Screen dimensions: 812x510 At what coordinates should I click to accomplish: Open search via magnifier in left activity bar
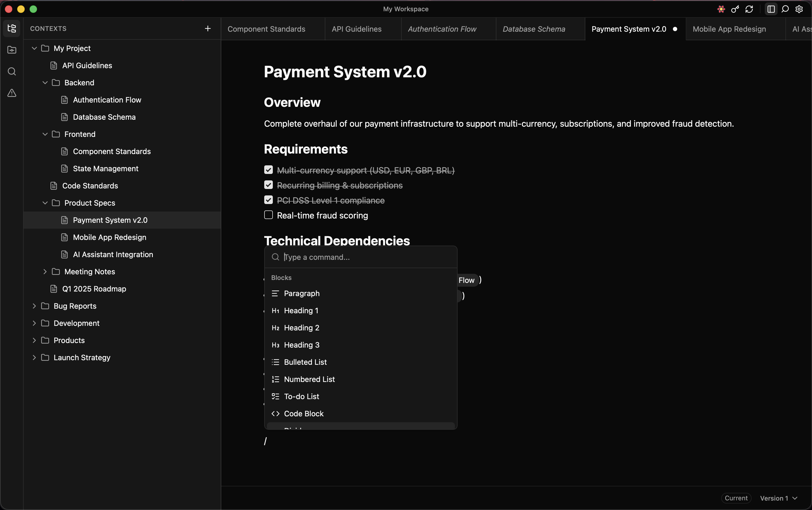12,71
